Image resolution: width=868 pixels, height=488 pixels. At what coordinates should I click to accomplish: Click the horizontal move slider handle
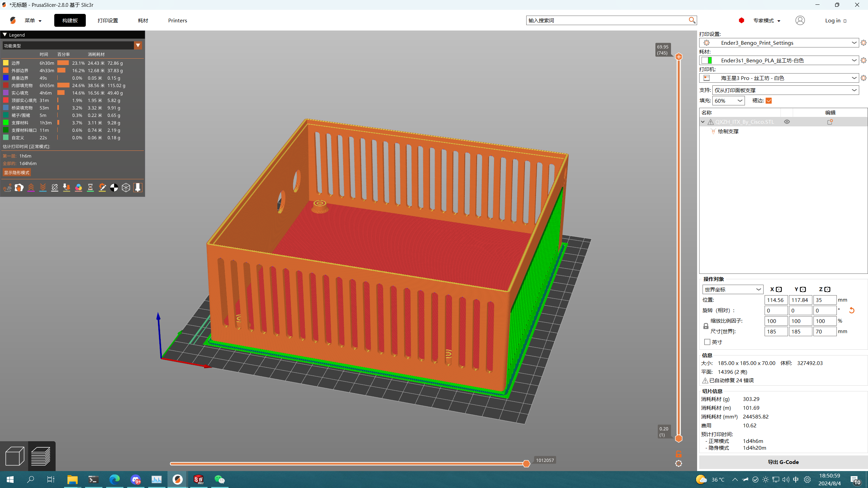pos(526,464)
